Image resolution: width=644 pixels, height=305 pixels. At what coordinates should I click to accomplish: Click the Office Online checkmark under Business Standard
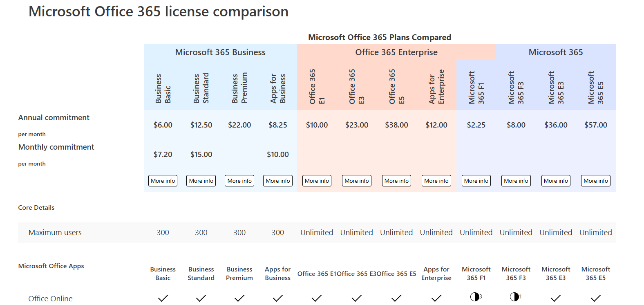click(201, 298)
